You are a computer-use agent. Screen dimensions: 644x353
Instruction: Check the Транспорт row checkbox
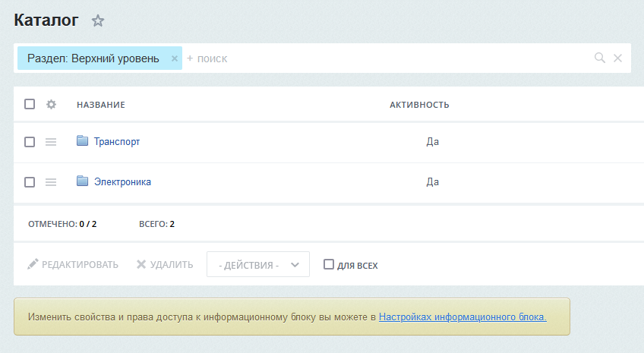click(30, 142)
